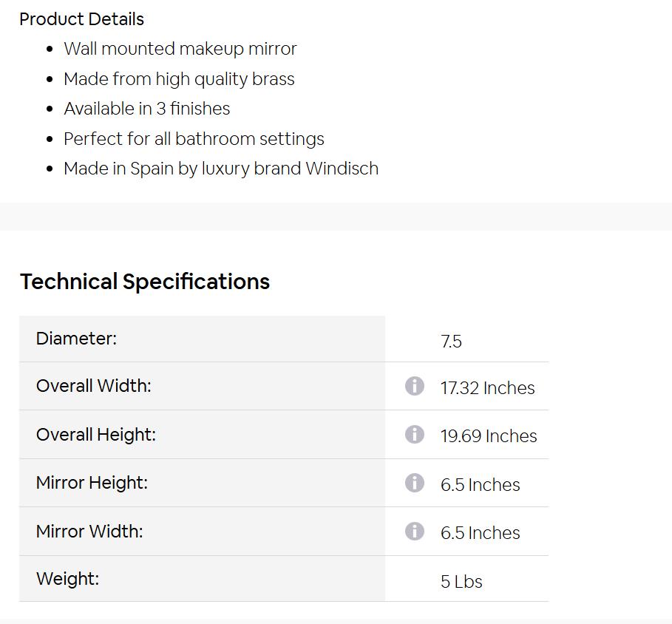Click the Mirror Width info icon
The width and height of the screenshot is (672, 624).
pyautogui.click(x=415, y=531)
